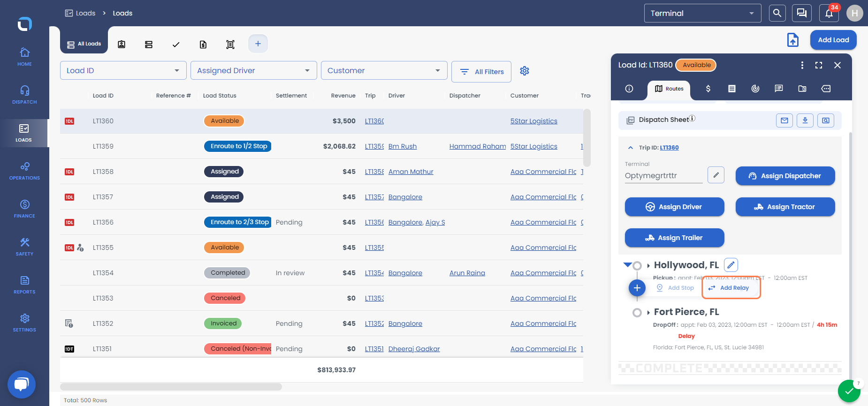The image size is (868, 406).
Task: Click the Assign Trailer button
Action: tap(675, 238)
